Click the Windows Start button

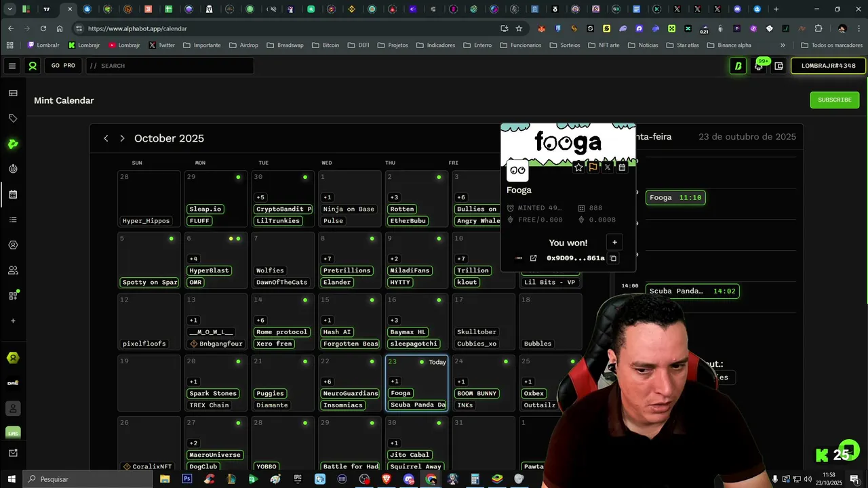(12, 479)
